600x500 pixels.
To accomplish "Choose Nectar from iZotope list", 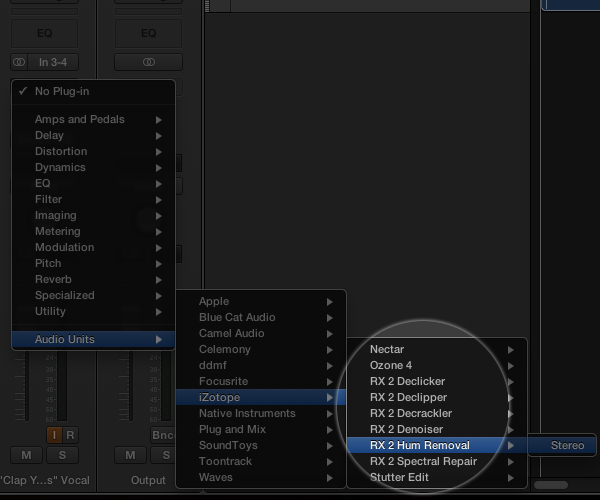I will [437, 350].
